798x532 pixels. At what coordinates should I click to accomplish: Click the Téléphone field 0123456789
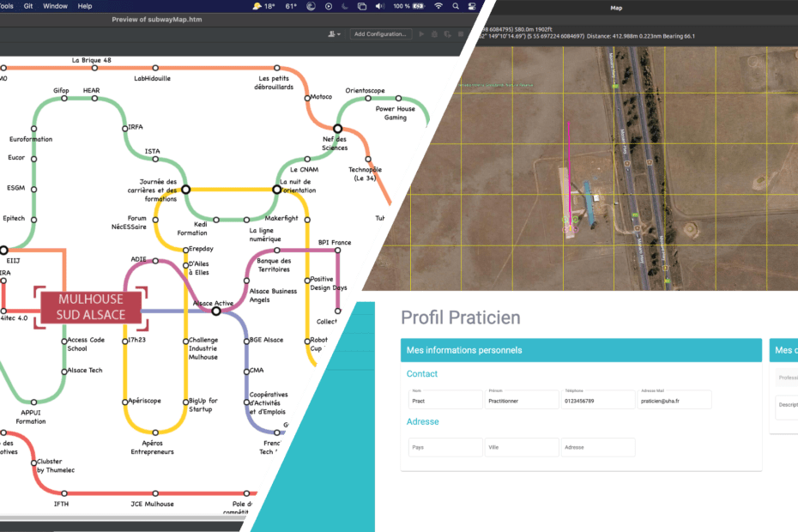(x=598, y=400)
